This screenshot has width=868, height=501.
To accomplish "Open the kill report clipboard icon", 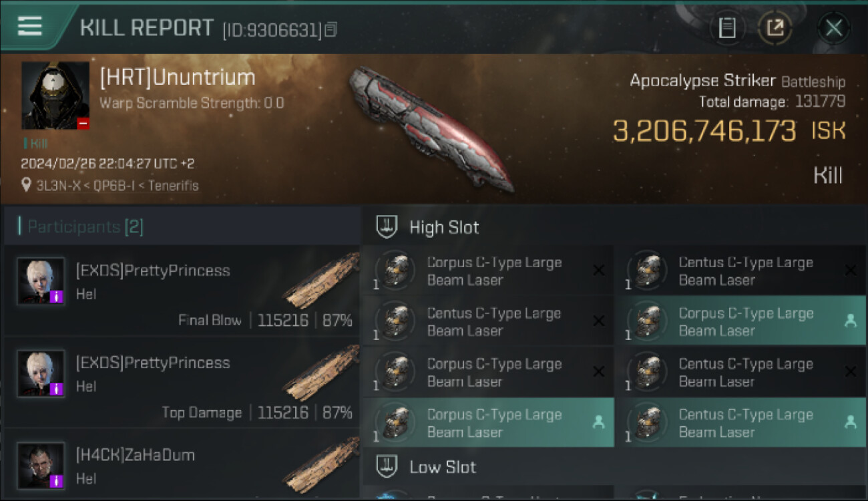I will [727, 28].
